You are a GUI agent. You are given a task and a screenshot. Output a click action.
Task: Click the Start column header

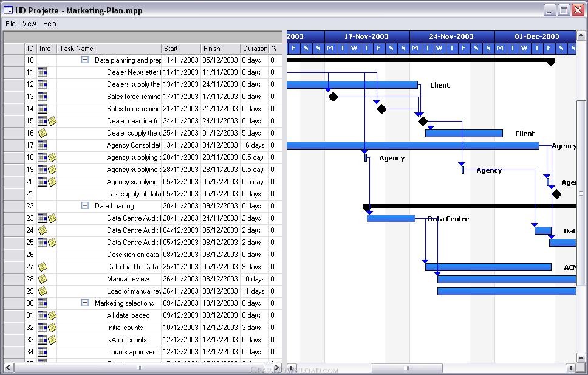coord(181,49)
